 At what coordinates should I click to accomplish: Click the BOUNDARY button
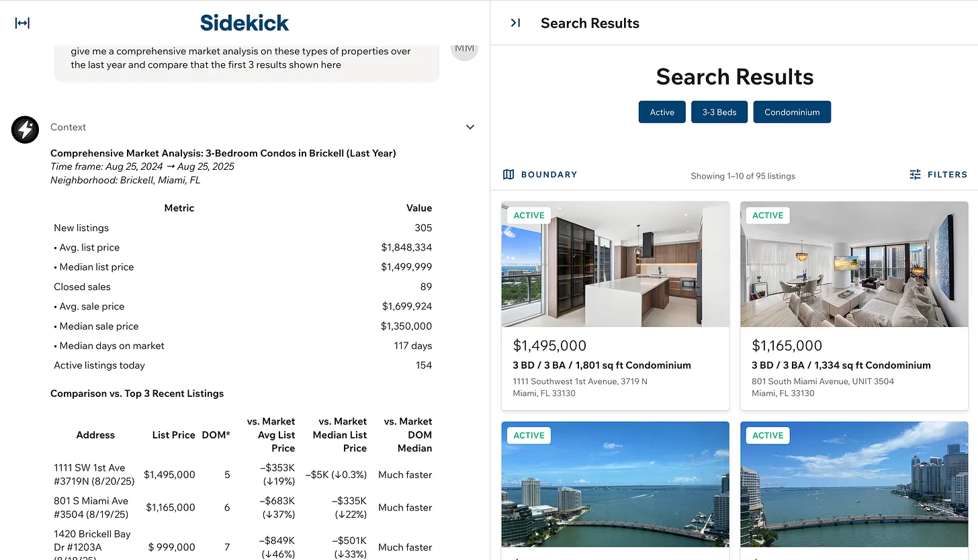point(539,174)
